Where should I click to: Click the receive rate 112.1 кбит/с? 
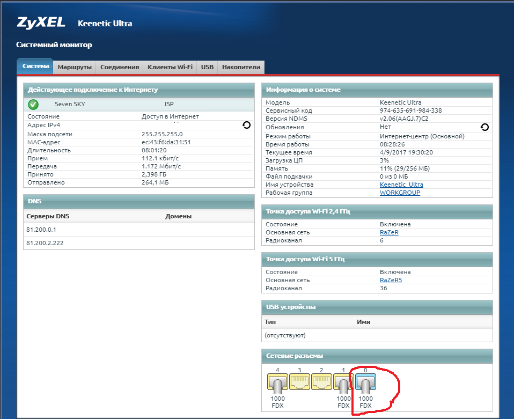point(160,158)
